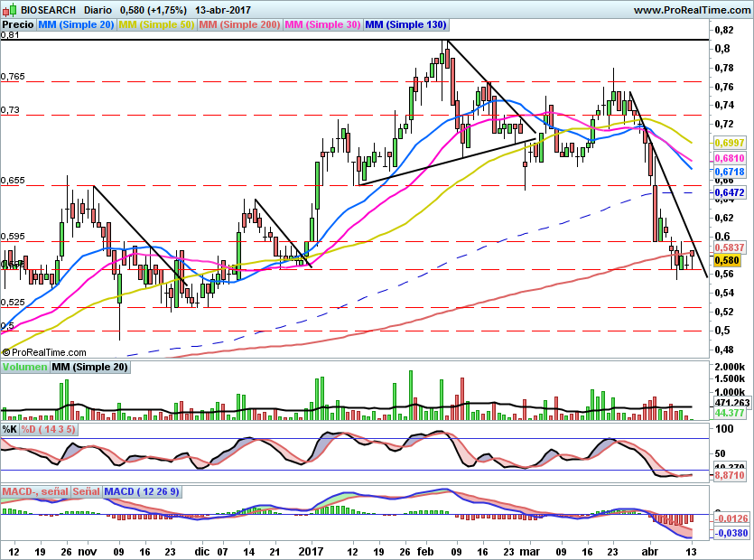Click the MM (Simple 200) label
Image resolution: width=754 pixels, height=560 pixels.
coord(239,25)
